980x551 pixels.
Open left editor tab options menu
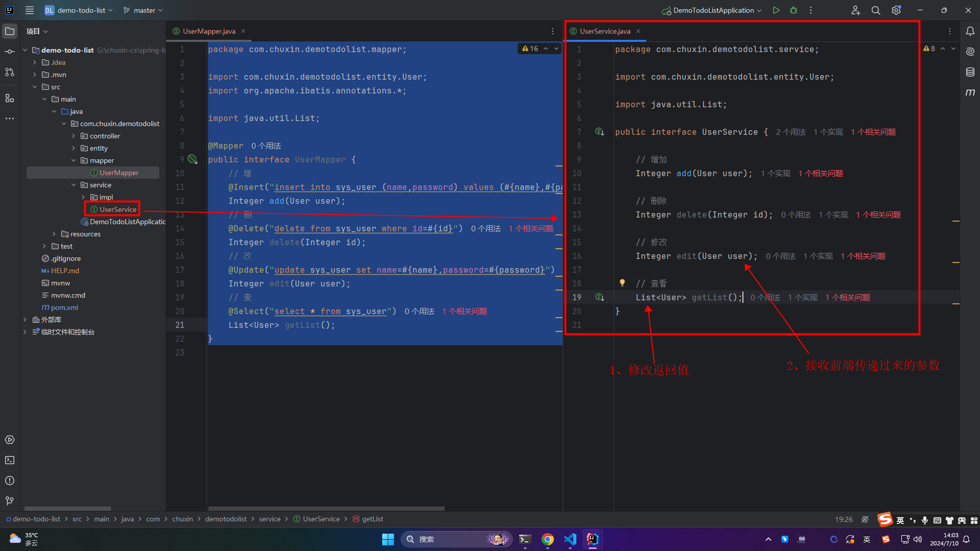pos(553,31)
